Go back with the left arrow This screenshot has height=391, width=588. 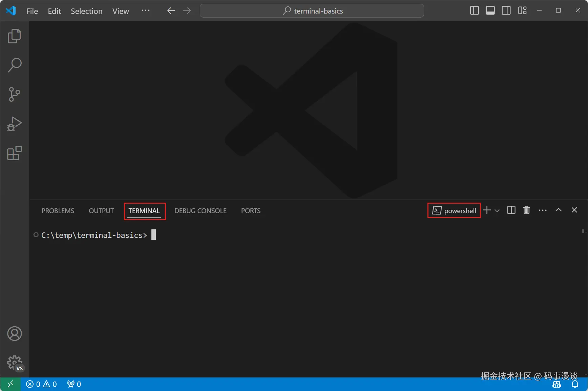click(x=171, y=11)
